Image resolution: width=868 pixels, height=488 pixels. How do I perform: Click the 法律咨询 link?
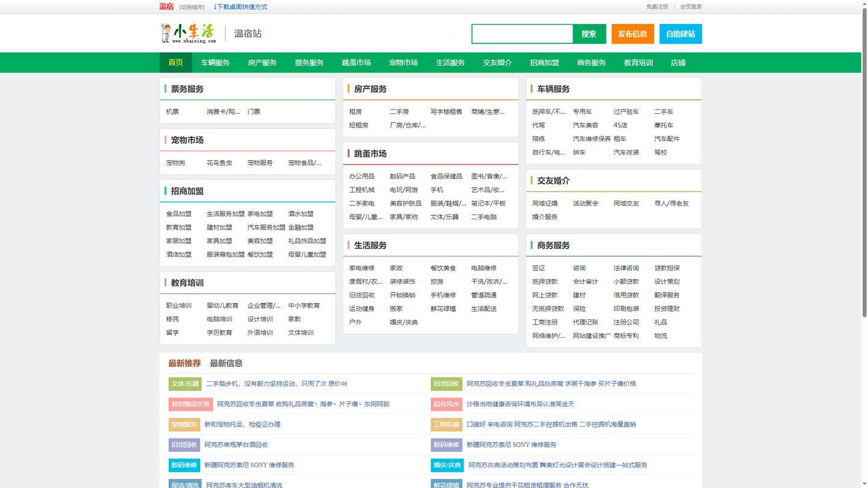click(x=626, y=268)
